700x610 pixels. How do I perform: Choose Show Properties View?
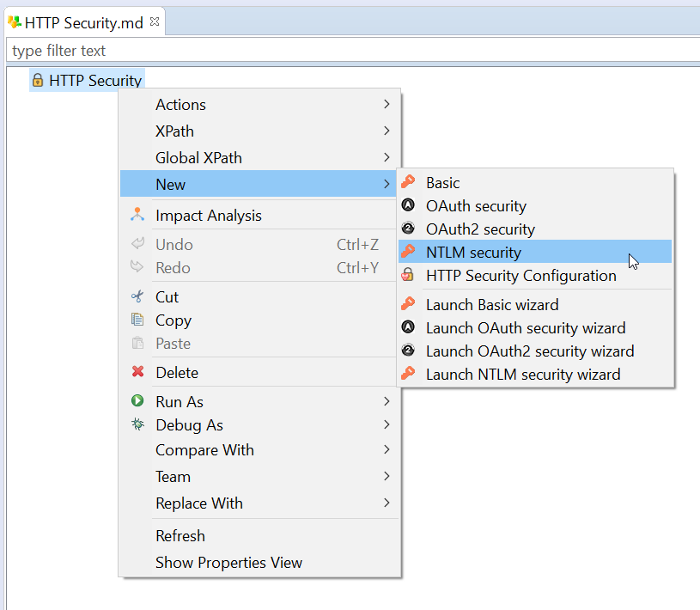point(259,562)
